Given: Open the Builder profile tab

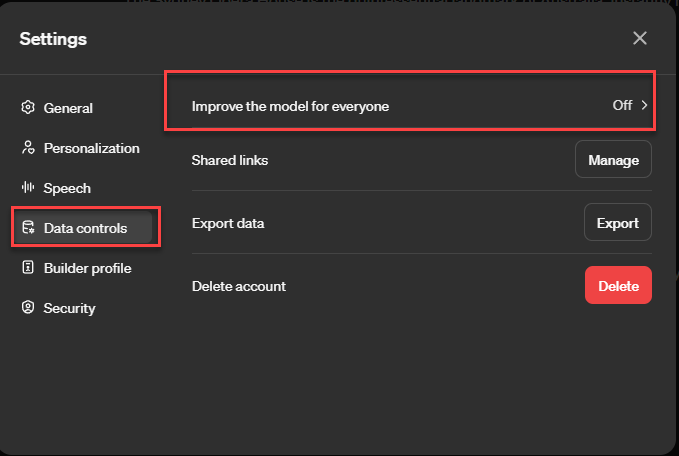Looking at the screenshot, I should pyautogui.click(x=87, y=268).
